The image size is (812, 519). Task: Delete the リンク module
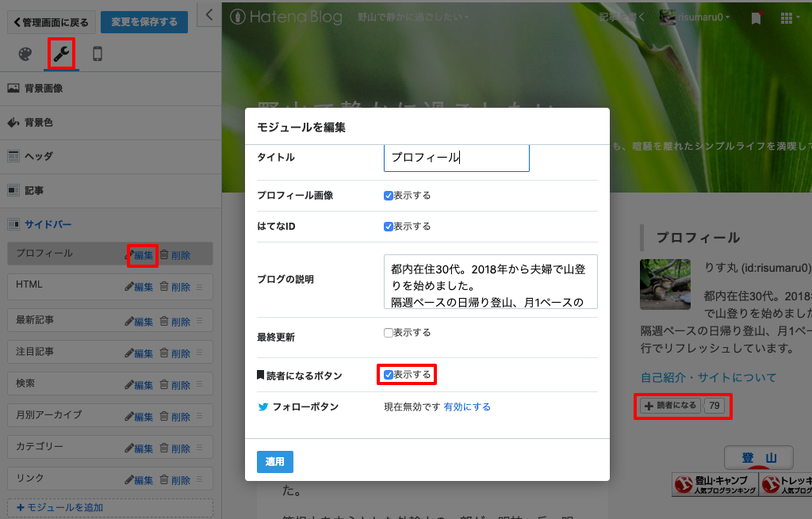(175, 479)
